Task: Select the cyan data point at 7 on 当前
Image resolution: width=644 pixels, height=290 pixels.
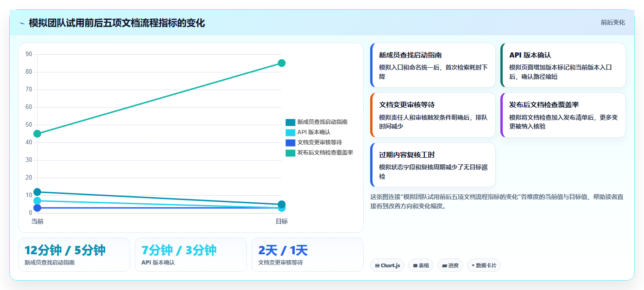Action: click(x=37, y=200)
